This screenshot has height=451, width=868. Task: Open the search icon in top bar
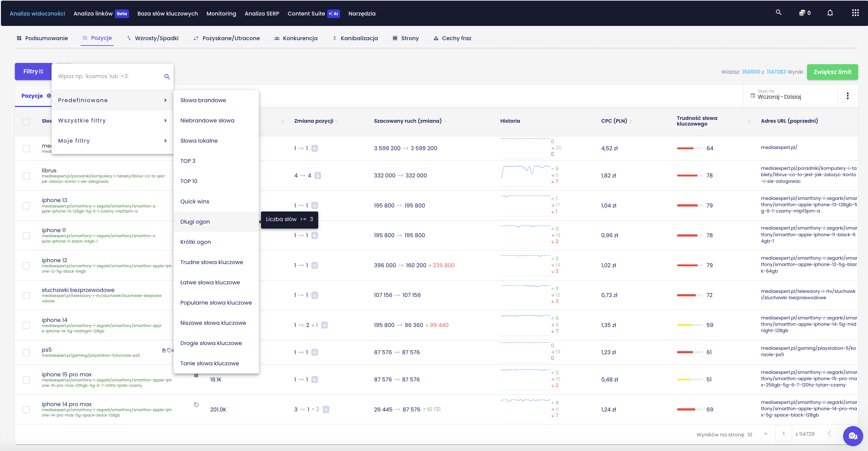pos(778,12)
